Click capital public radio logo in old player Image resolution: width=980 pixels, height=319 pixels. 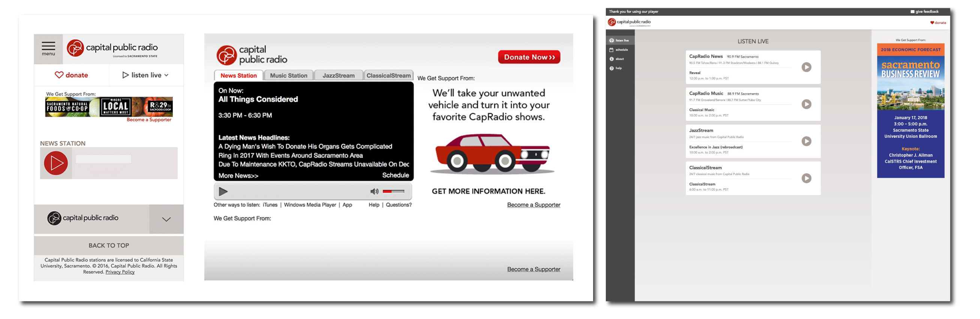[252, 55]
